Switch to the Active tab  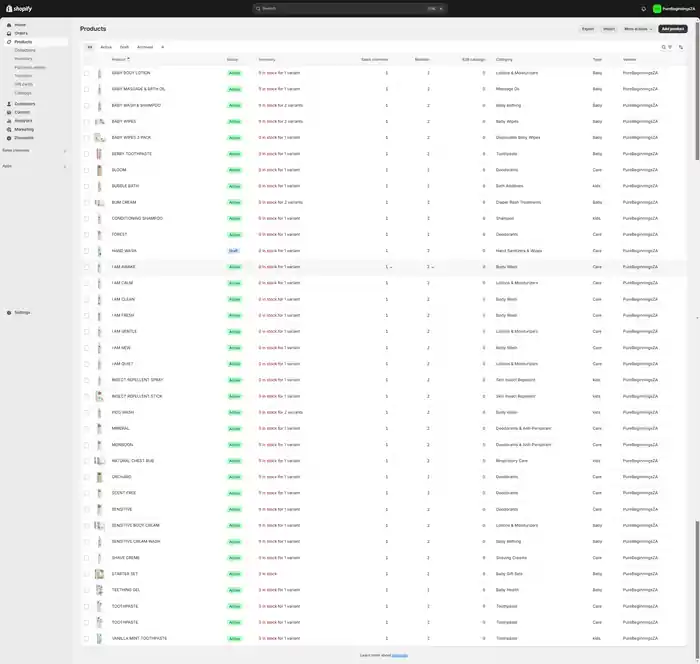click(x=106, y=47)
